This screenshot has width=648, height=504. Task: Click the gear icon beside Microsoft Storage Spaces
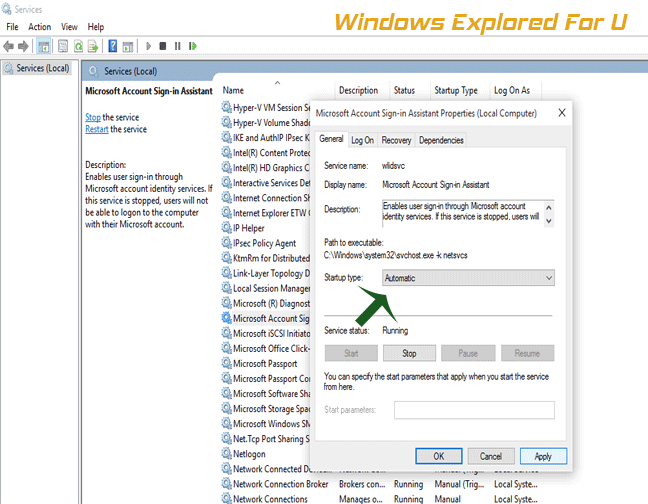tap(226, 408)
